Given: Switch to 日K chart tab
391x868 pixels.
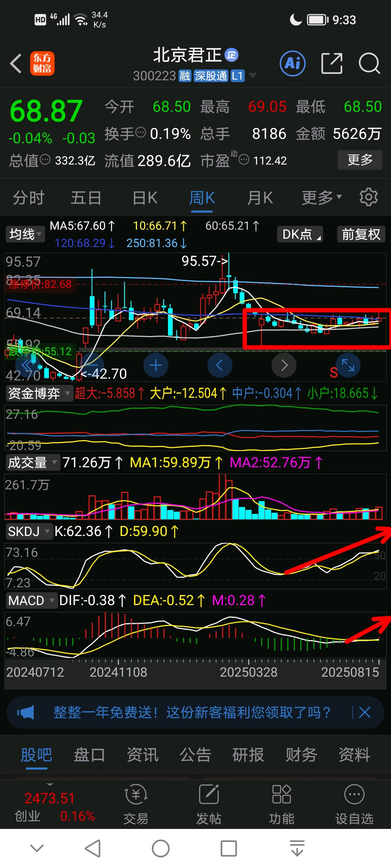Looking at the screenshot, I should [145, 197].
